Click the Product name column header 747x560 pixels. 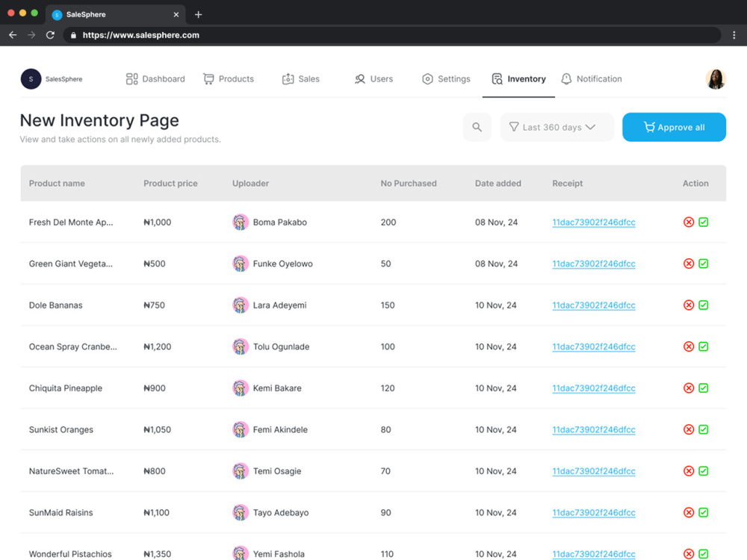pos(57,184)
